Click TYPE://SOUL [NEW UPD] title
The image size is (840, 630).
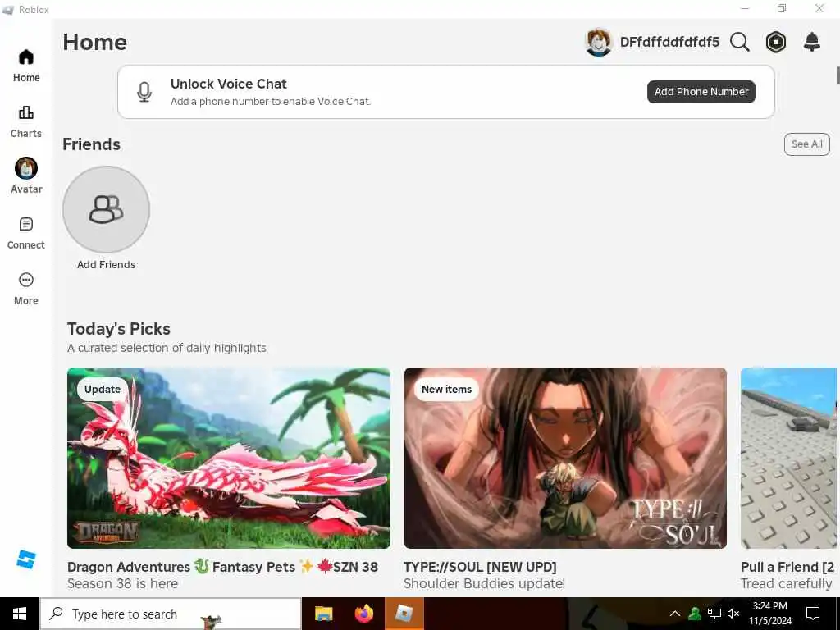click(x=480, y=567)
